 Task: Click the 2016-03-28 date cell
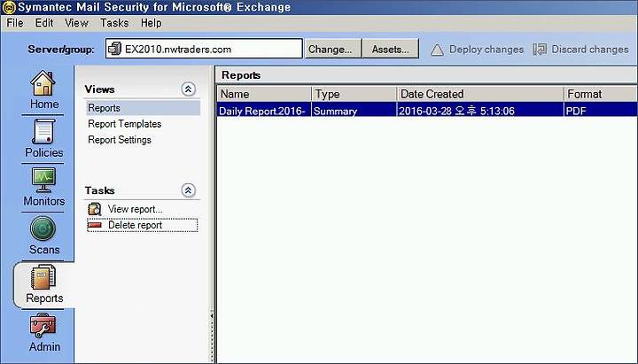(480, 111)
